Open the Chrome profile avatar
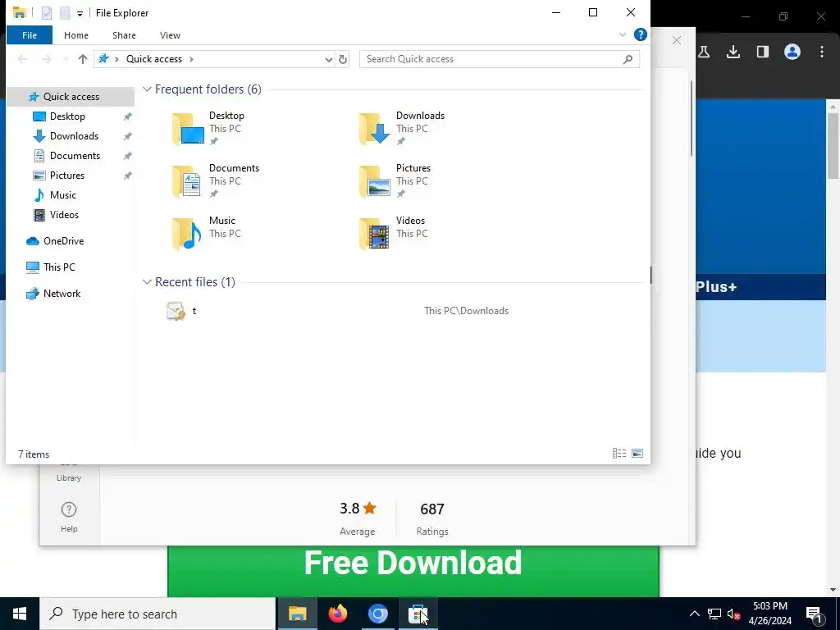Screen dimensions: 840x630 pyautogui.click(x=792, y=52)
